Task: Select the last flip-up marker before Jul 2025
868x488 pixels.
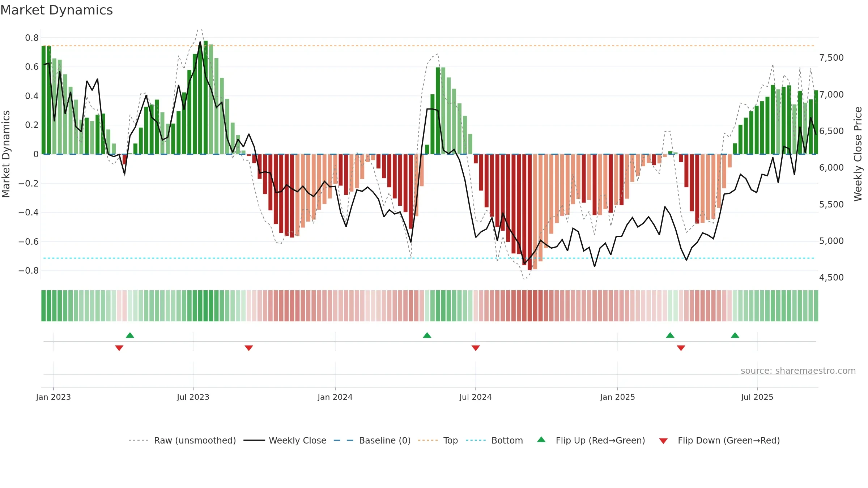Action: tap(735, 335)
